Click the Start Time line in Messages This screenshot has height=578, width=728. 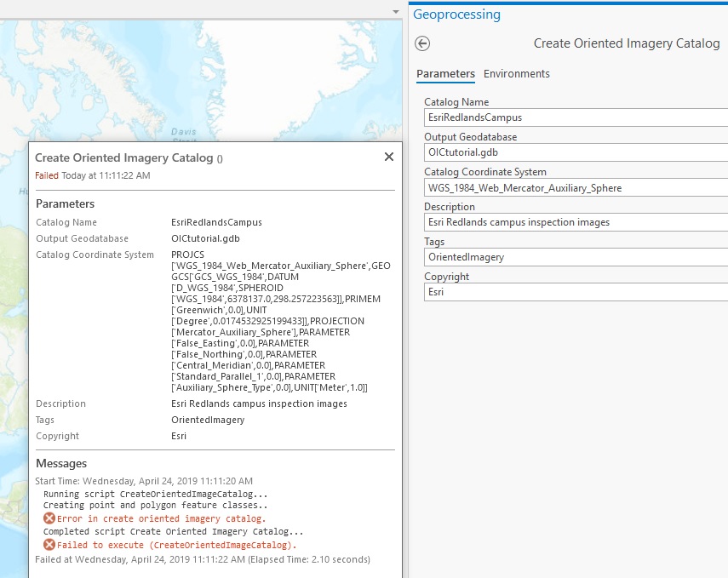coord(144,481)
